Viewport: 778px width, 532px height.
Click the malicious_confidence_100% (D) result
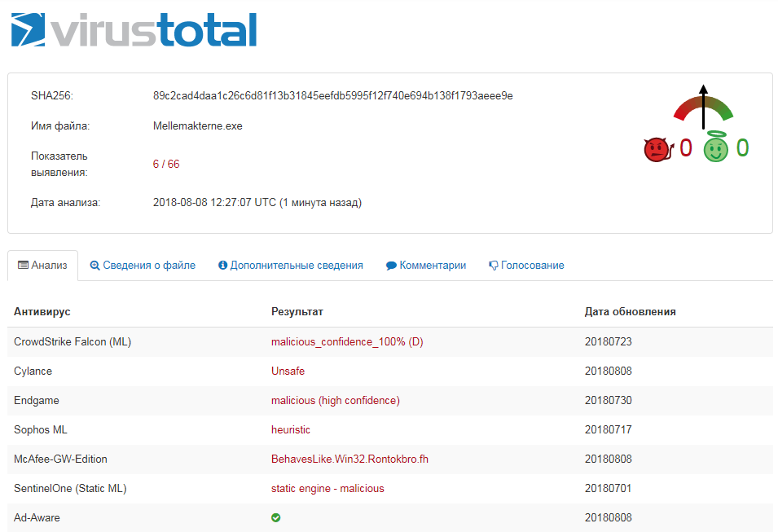[347, 342]
